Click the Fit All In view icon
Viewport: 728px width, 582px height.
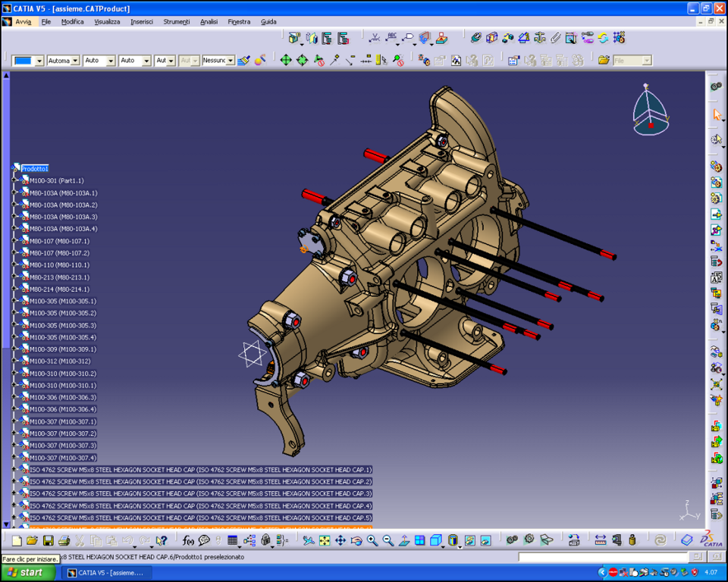point(325,540)
